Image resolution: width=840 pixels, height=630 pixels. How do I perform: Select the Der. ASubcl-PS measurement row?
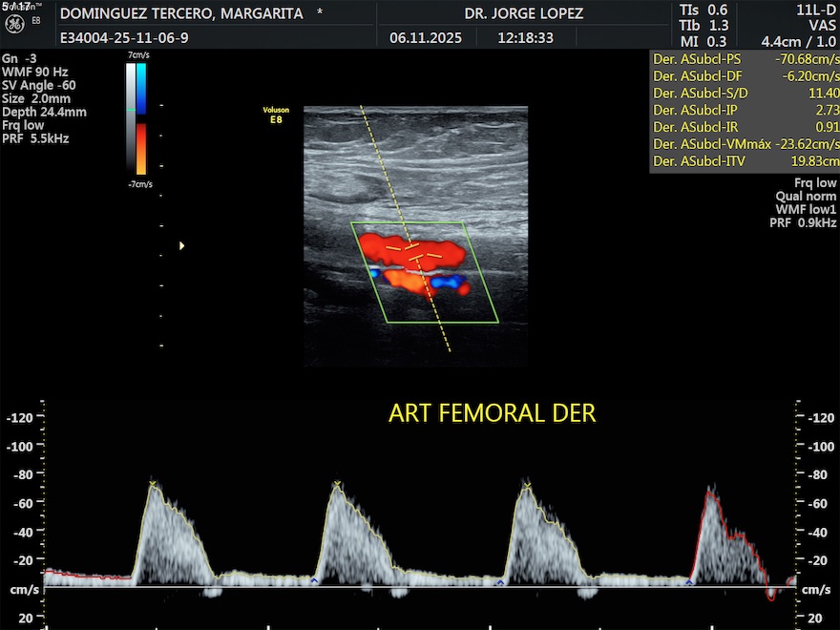point(745,58)
